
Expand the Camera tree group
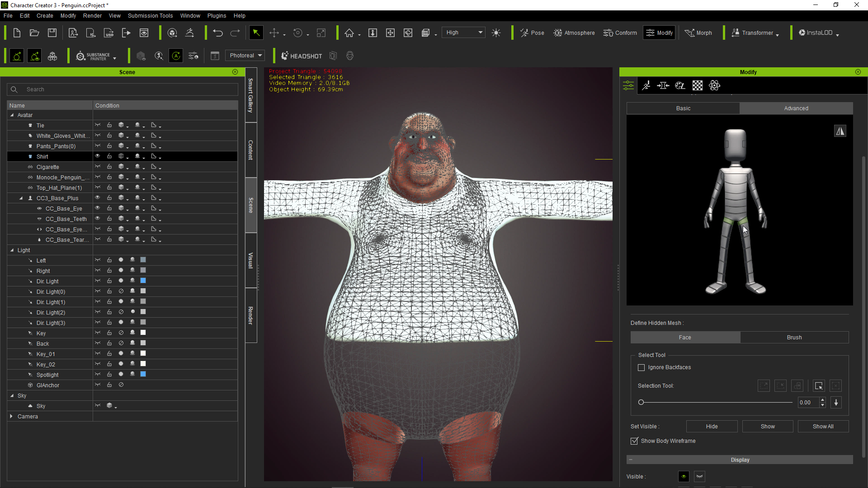(x=11, y=417)
